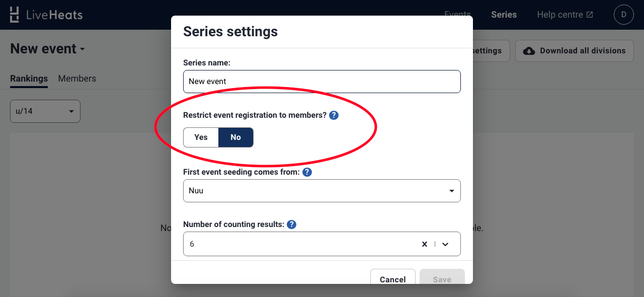Open help for number of counting results
The image size is (644, 297).
tap(291, 224)
